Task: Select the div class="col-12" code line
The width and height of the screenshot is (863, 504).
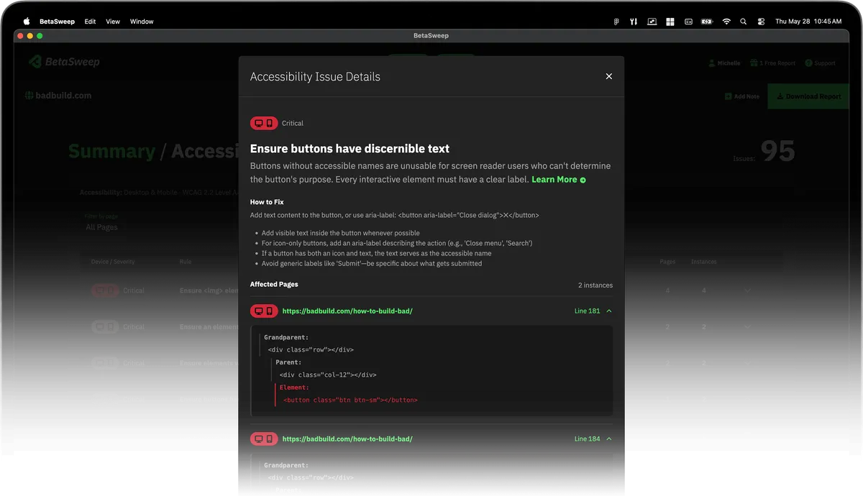Action: (328, 375)
